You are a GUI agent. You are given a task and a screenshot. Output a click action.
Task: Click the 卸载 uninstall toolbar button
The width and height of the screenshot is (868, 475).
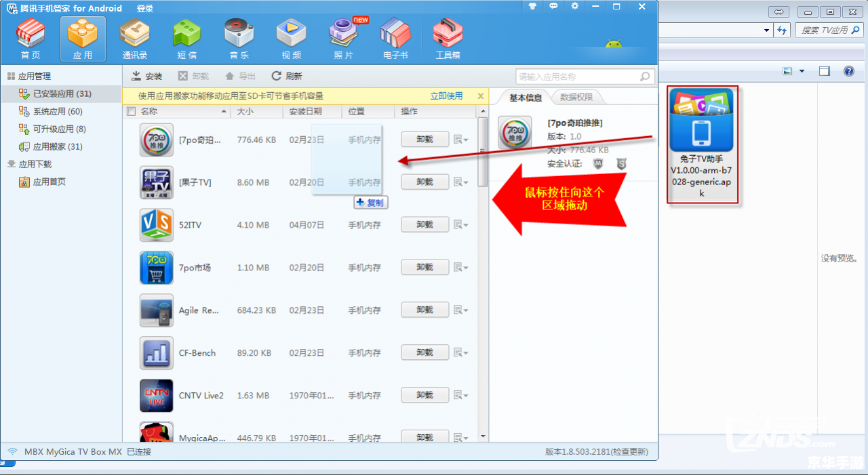tap(193, 77)
